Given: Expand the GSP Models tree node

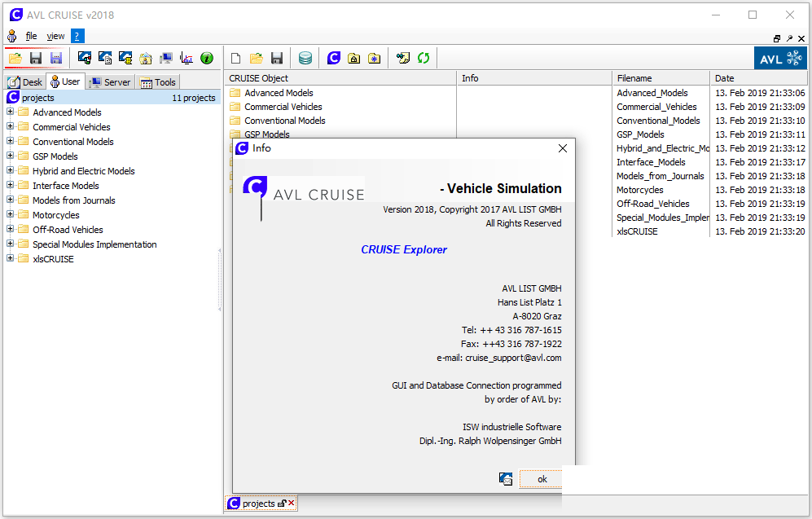Looking at the screenshot, I should point(10,156).
